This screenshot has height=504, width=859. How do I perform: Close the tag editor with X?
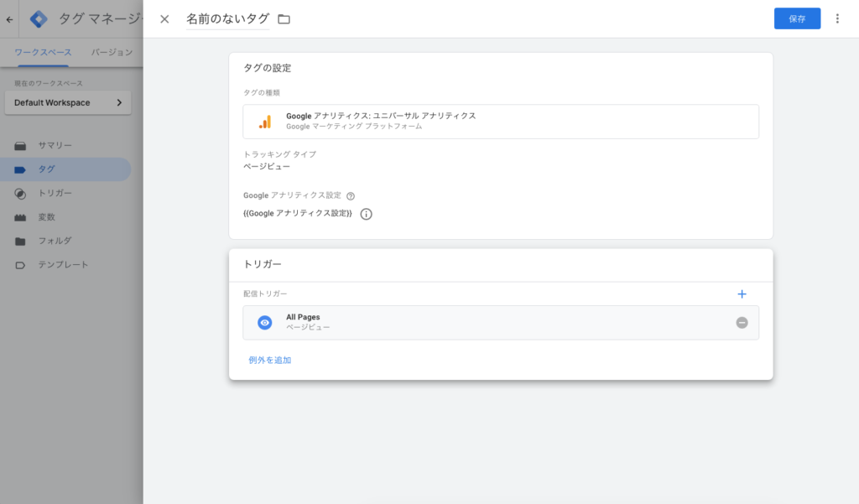(x=164, y=19)
